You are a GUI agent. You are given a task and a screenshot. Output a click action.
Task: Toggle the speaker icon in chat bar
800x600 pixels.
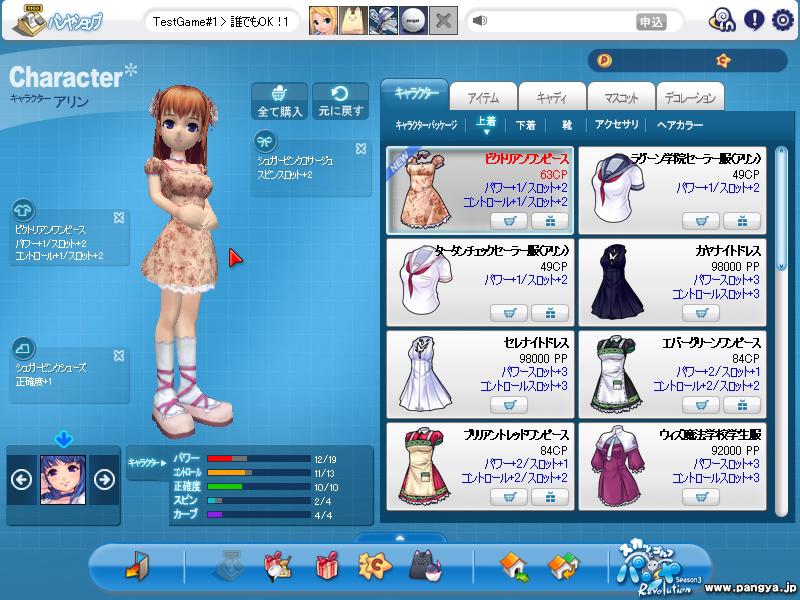coord(480,21)
